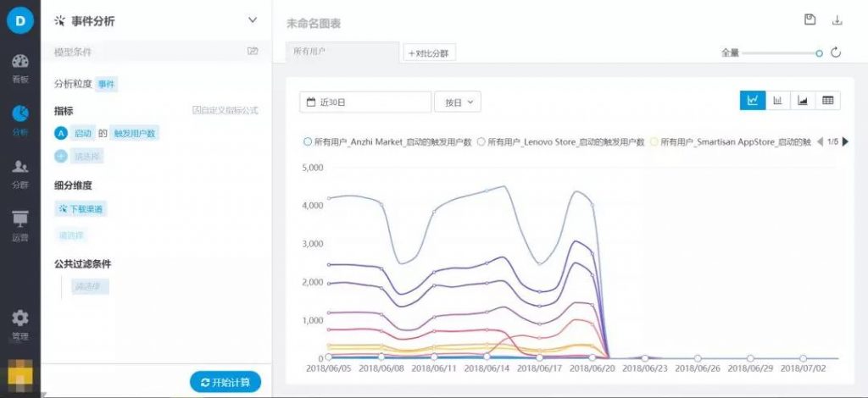Switch to table view
The height and width of the screenshot is (398, 868).
click(x=827, y=101)
